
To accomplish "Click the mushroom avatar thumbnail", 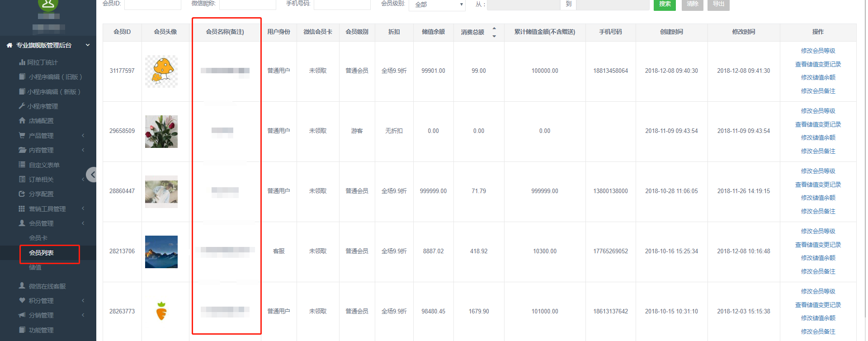I will click(161, 71).
